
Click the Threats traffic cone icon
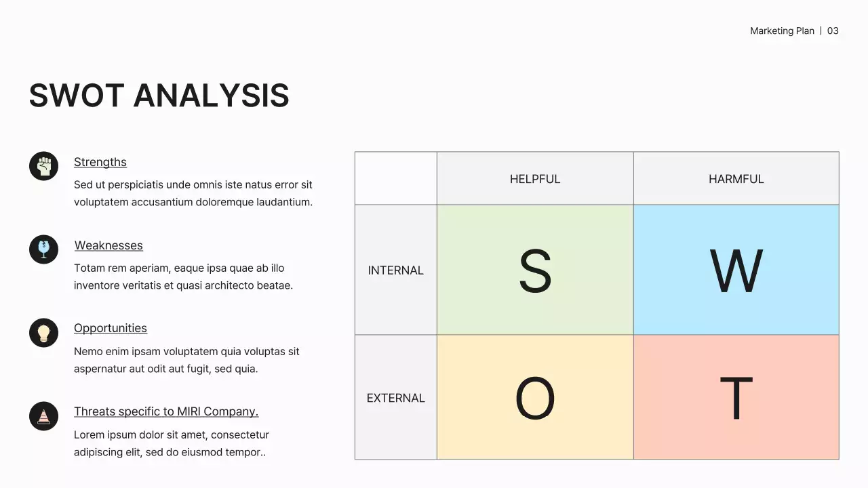[x=43, y=416]
